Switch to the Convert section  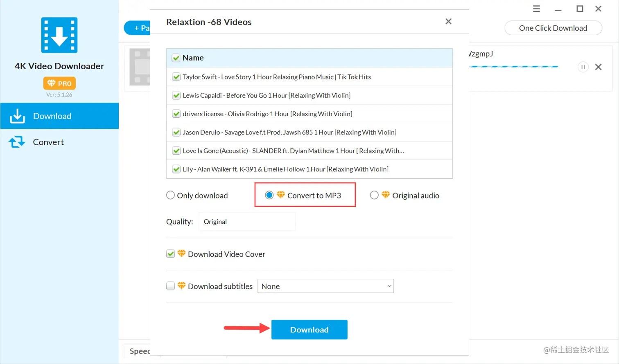(59, 142)
